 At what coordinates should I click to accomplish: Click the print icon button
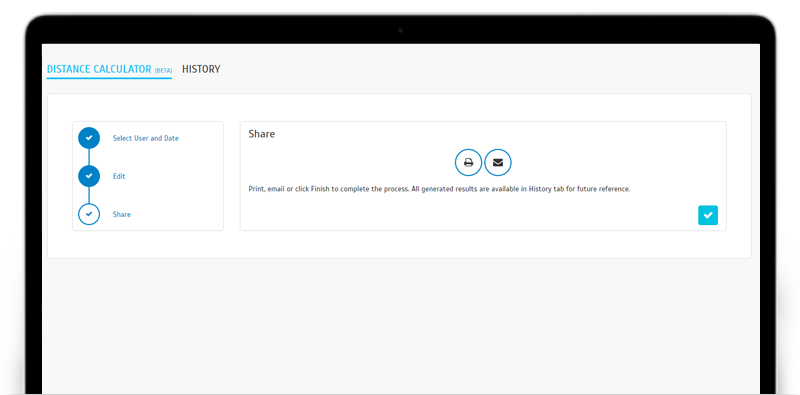[468, 163]
